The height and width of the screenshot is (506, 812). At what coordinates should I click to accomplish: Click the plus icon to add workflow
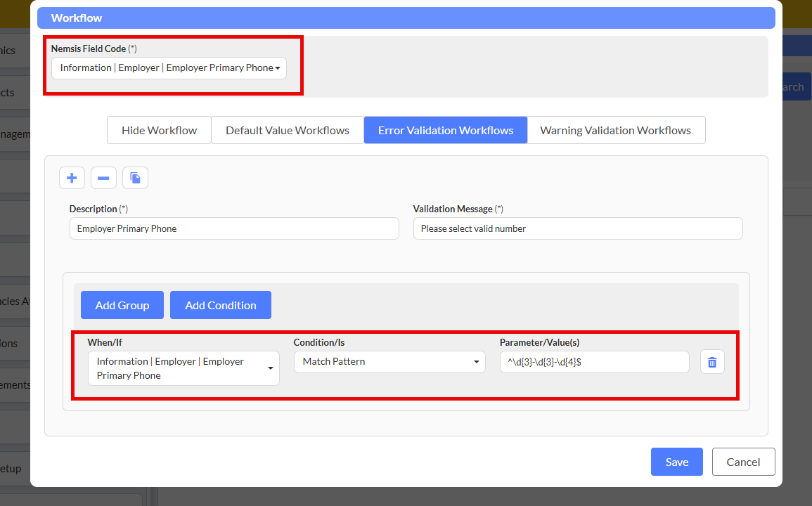[72, 179]
